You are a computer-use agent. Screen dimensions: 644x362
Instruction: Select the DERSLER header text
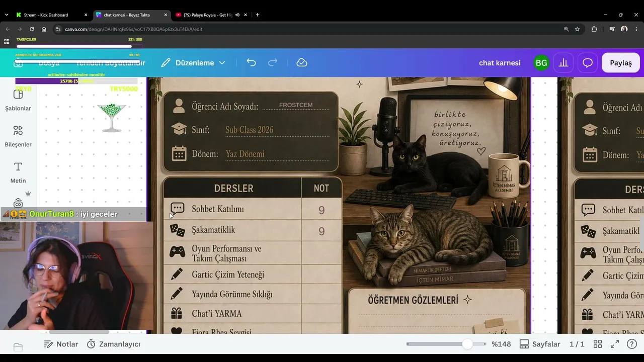pos(234,189)
